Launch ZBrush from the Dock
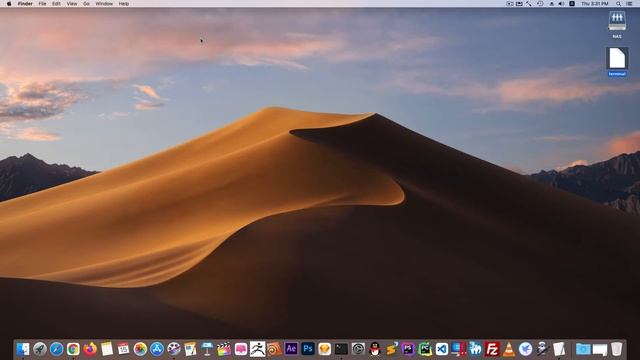This screenshot has width=640, height=360. click(x=258, y=349)
